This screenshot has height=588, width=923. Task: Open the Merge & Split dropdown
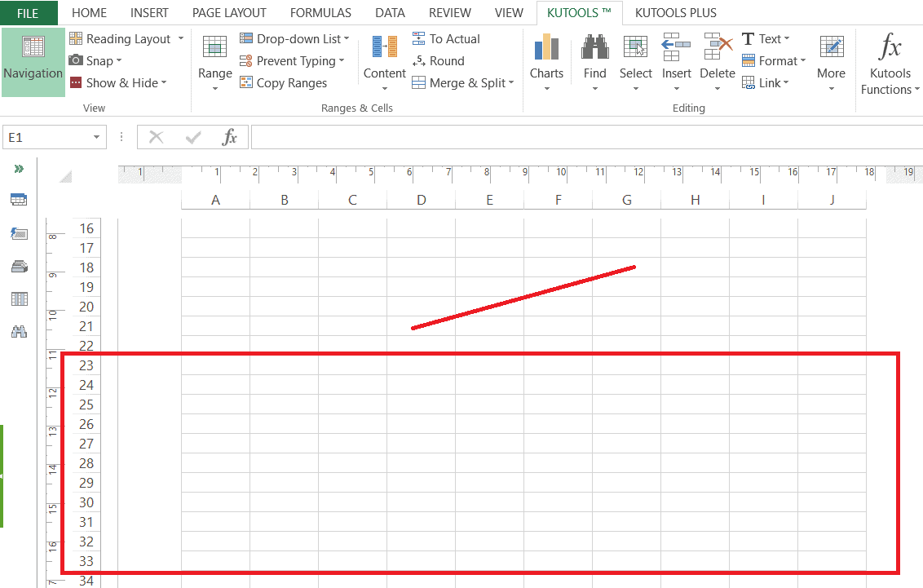[462, 82]
